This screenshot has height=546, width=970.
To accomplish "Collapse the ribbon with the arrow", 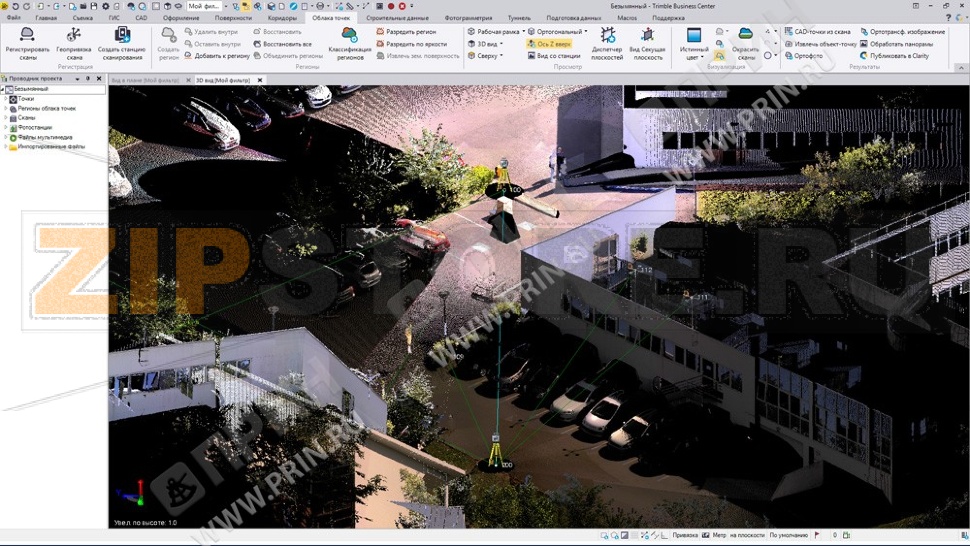I will 961,67.
